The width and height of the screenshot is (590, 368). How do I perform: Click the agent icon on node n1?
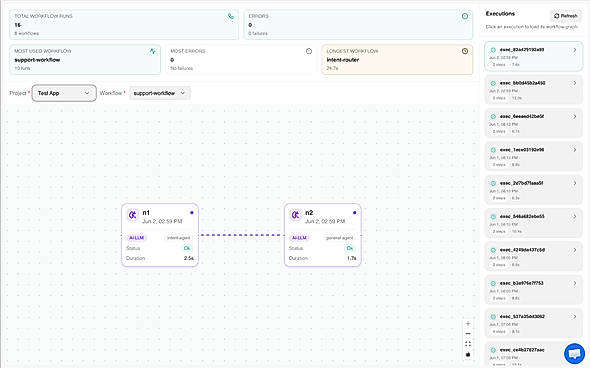tap(133, 215)
